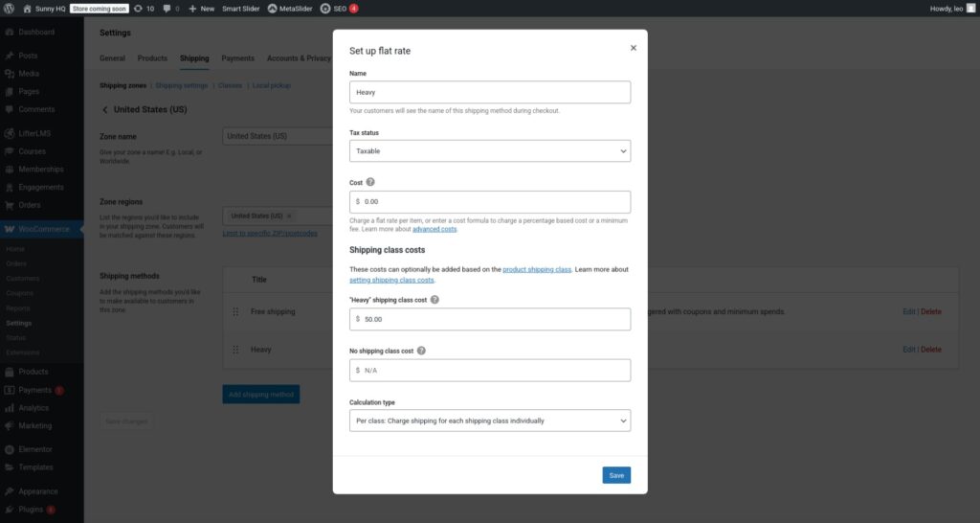Screen dimensions: 980x523
Task: Open the comments bubble icon in admin bar
Action: (167, 8)
